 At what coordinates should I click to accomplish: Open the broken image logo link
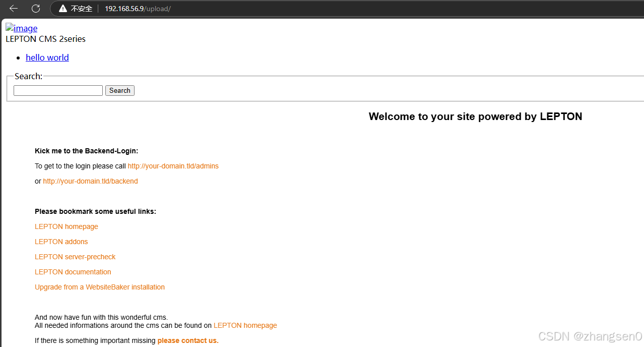coord(21,28)
